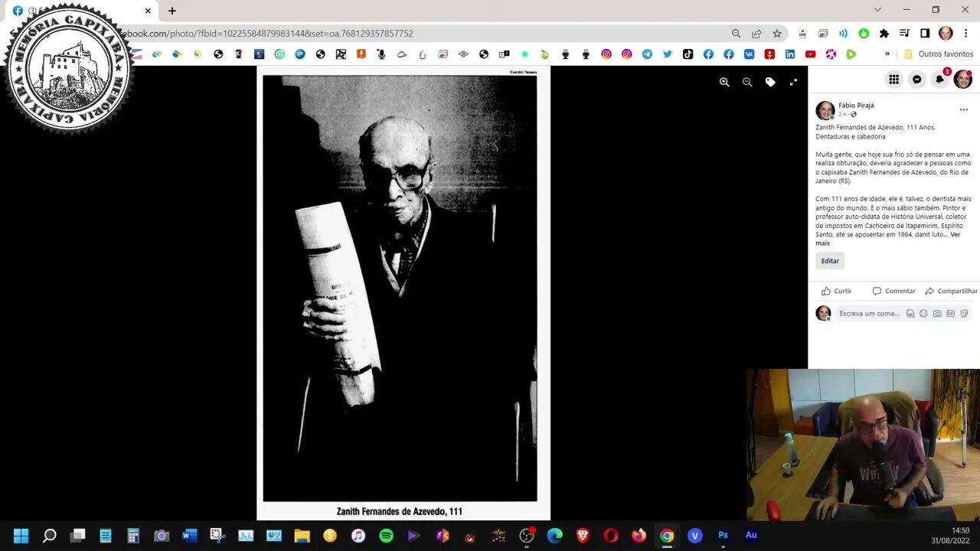Open Firefox from the taskbar
This screenshot has height=551, width=980.
(639, 536)
